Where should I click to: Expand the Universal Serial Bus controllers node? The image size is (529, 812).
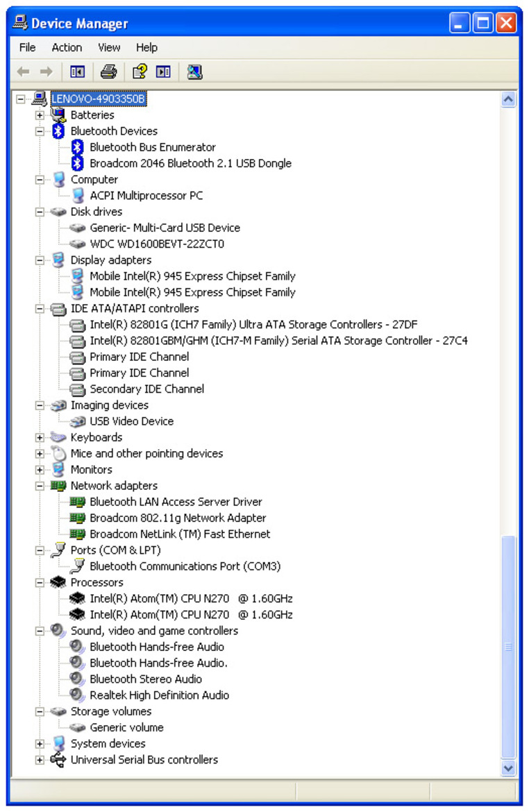[40, 760]
